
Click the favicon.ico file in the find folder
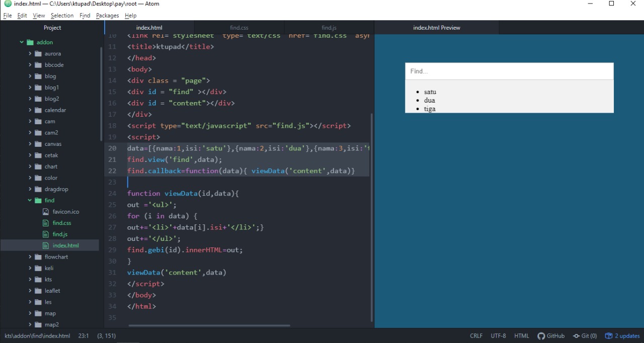point(65,211)
